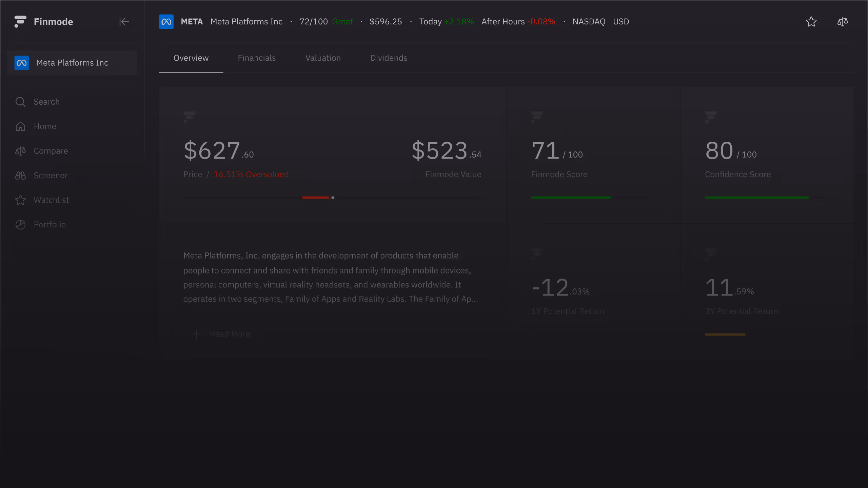This screenshot has width=868, height=488.
Task: Click the Search magnifier icon in the sidebar
Action: [x=20, y=102]
